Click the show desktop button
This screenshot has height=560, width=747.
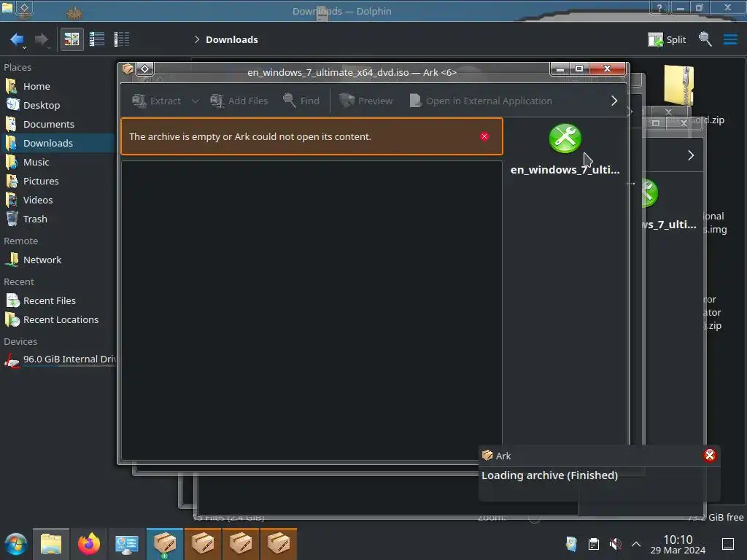click(728, 544)
